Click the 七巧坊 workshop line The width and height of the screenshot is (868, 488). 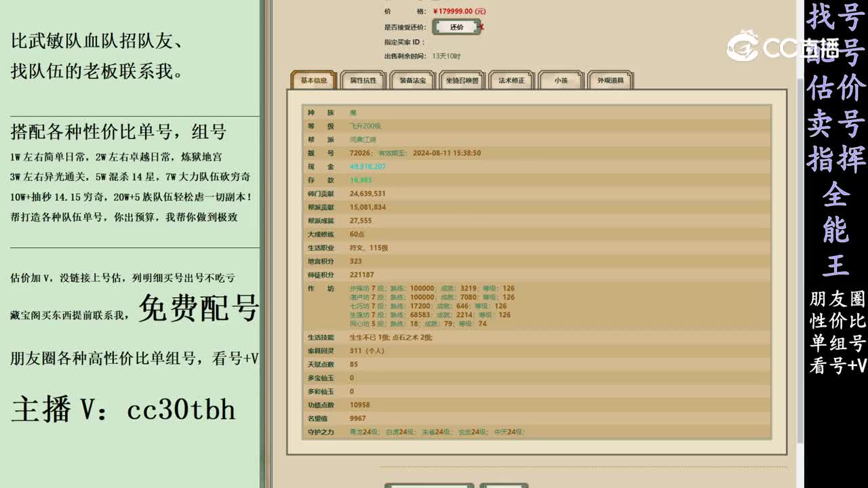point(428,306)
